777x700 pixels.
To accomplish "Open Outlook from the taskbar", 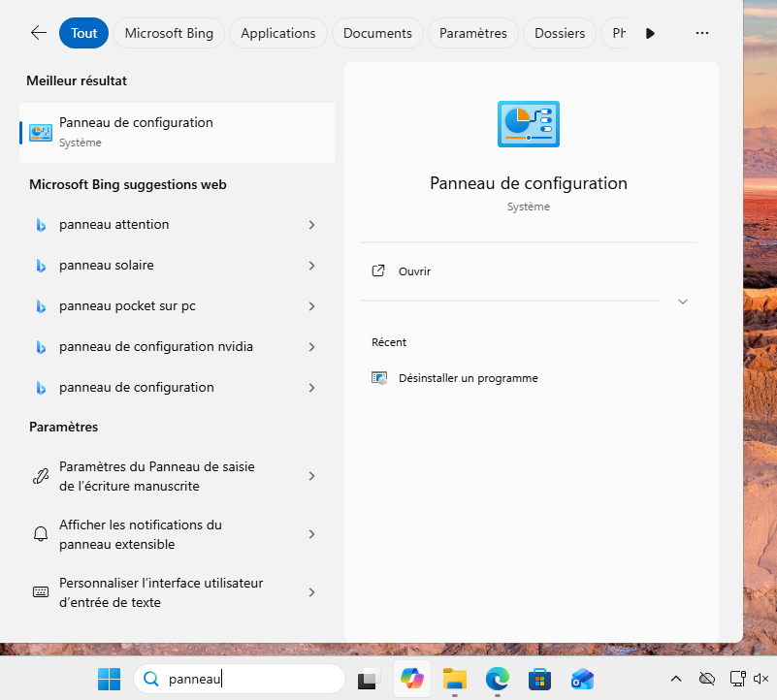I will pos(582,680).
